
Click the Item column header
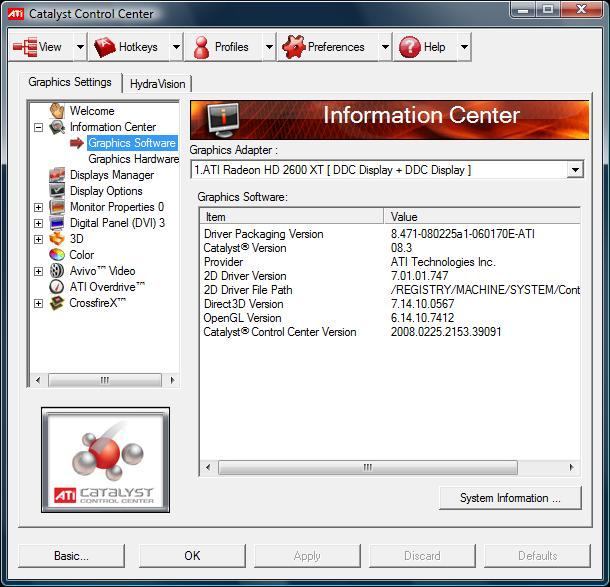click(292, 217)
